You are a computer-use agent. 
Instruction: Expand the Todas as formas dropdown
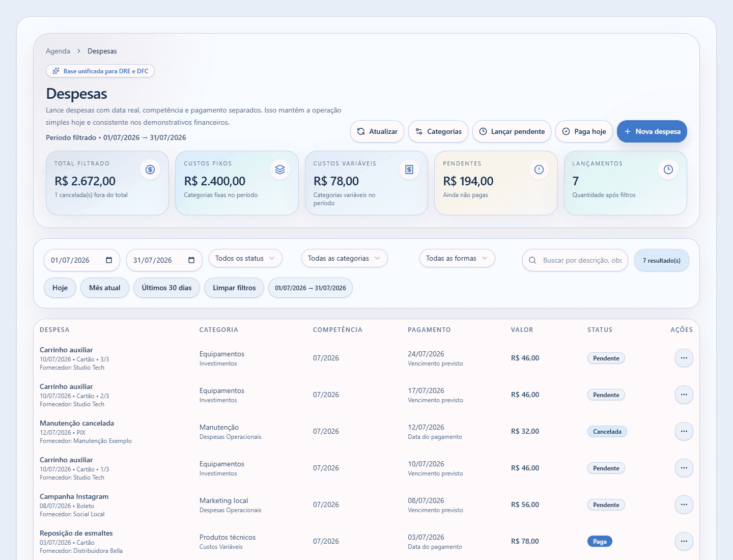coord(457,258)
